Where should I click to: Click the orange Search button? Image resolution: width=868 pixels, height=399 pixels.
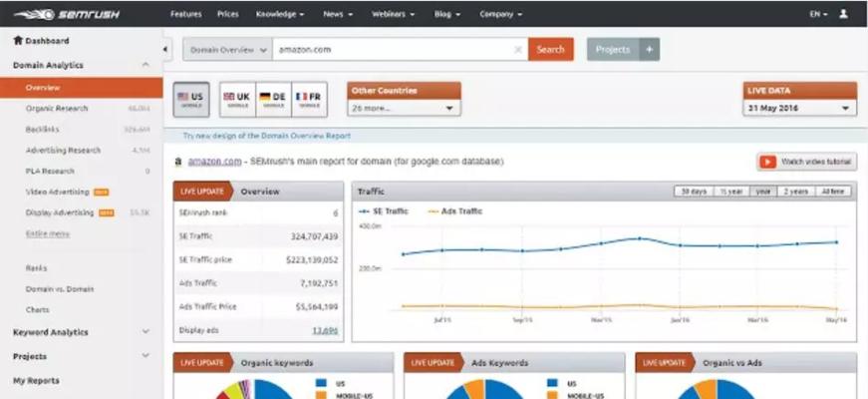(551, 49)
